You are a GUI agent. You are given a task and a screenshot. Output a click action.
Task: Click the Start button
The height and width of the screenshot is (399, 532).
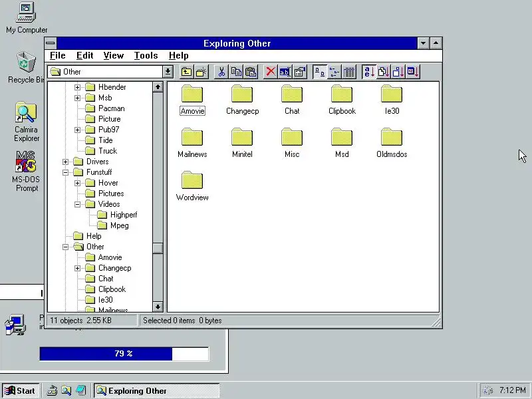point(21,391)
